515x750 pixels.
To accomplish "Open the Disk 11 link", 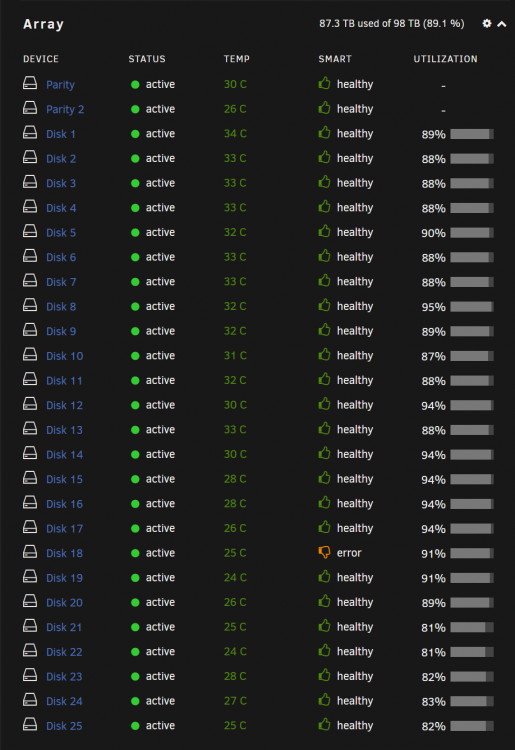I will 64,381.
